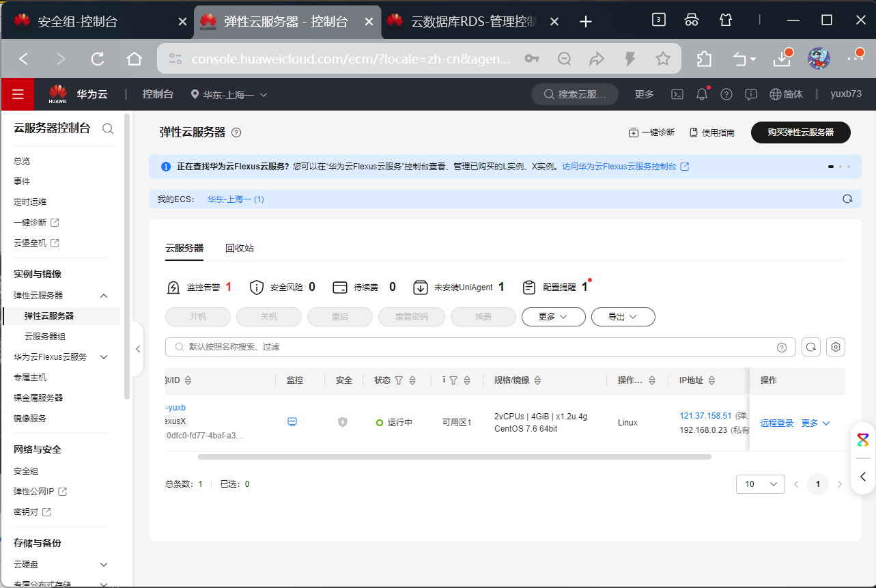Click the sidebar search magnifier icon

[107, 128]
